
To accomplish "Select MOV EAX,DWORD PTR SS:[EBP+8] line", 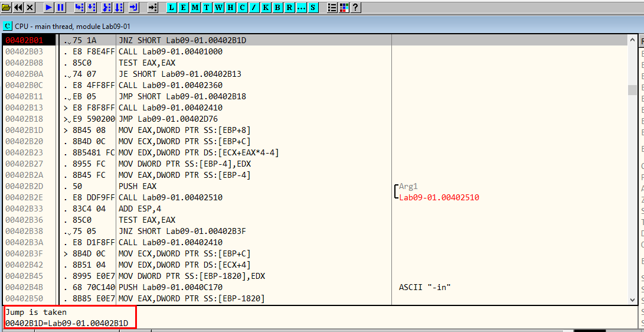I will pos(184,130).
